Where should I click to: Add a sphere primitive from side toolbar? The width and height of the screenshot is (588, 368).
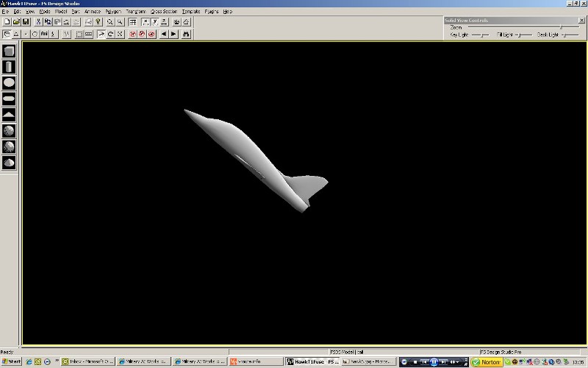9,82
